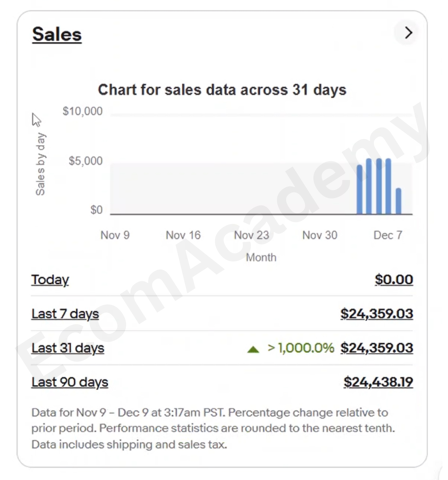
Task: Select the middle of five blue bars
Action: tap(379, 186)
